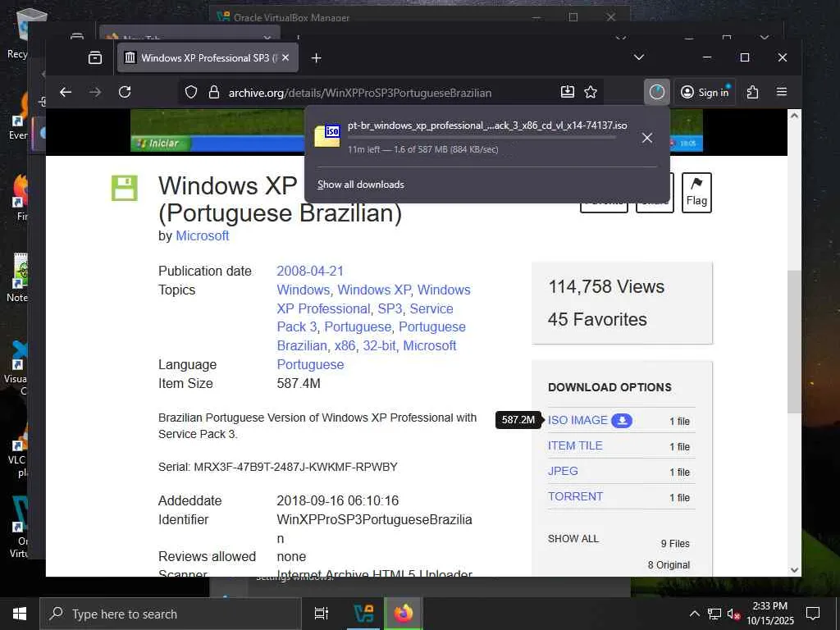The height and width of the screenshot is (630, 840).
Task: Flag this archive item
Action: (x=696, y=192)
